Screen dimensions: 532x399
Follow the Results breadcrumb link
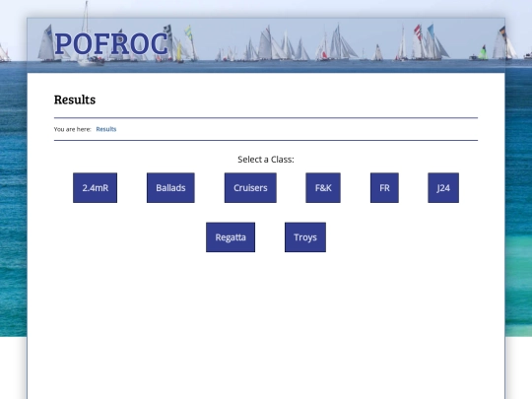[106, 129]
